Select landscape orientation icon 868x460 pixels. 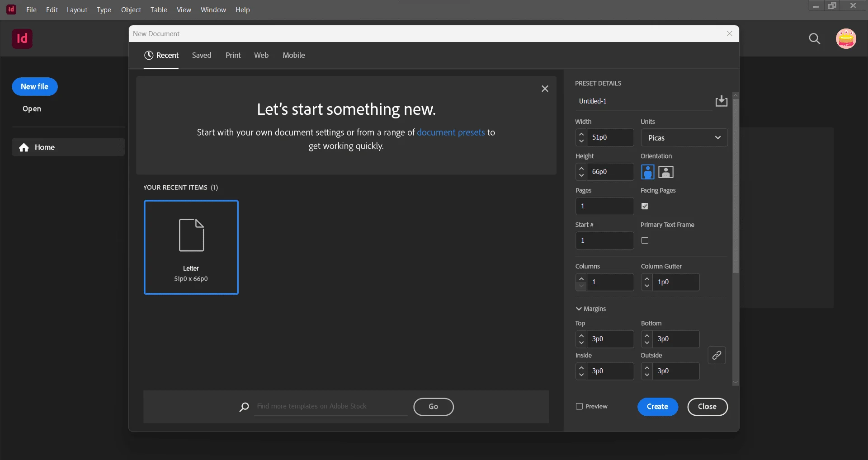666,172
